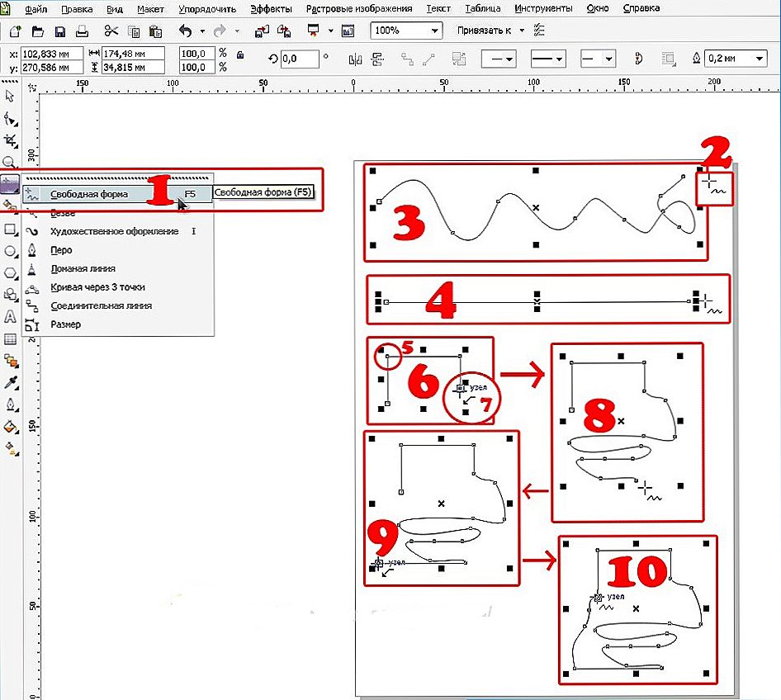Choose Размер from the flyout
This screenshot has height=700, width=781.
pos(117,324)
